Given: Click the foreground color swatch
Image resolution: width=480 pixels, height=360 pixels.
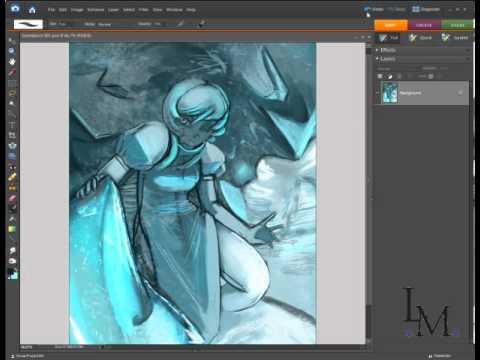Looking at the screenshot, I should pyautogui.click(x=11, y=273).
